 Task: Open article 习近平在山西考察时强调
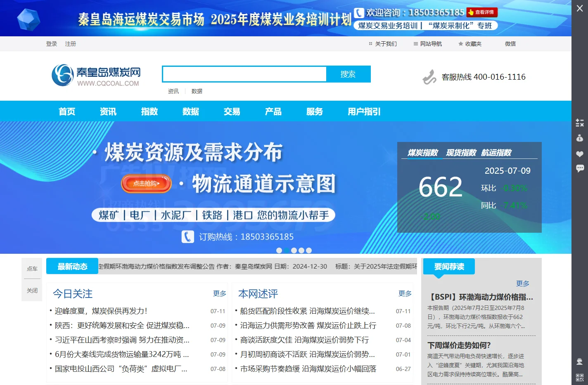click(122, 340)
